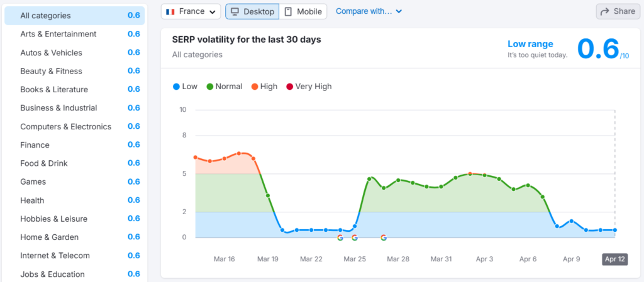Open the France country dropdown
Viewport: 644px width, 282px height.
pos(191,11)
